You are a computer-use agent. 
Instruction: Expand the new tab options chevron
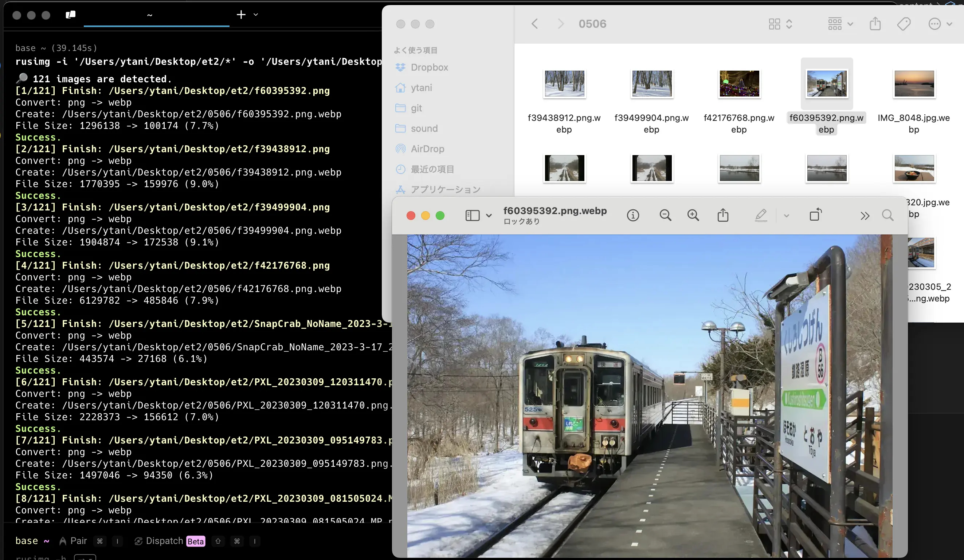click(256, 15)
